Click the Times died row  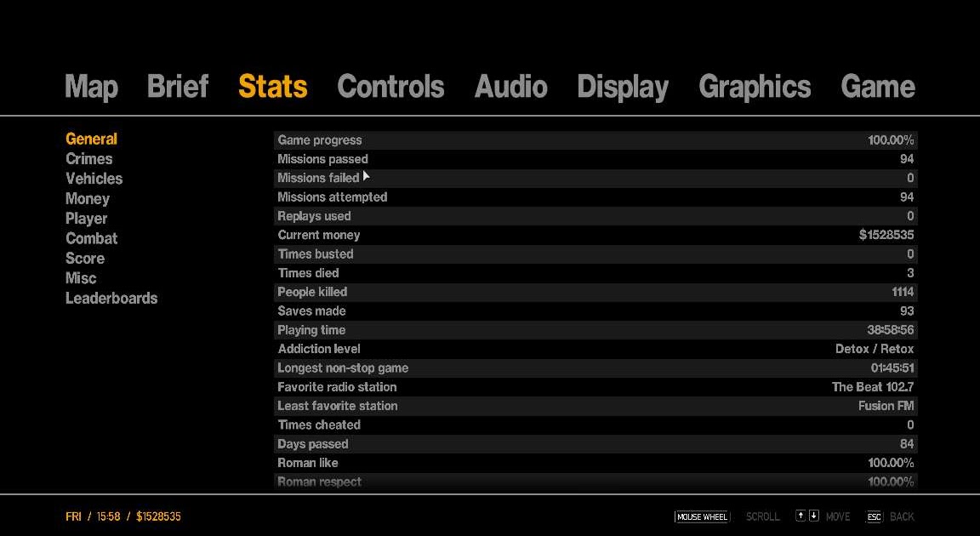click(595, 273)
